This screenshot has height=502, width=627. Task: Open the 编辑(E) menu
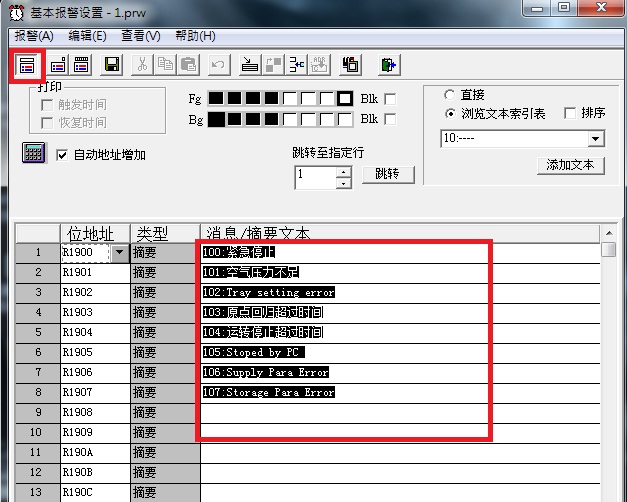(86, 36)
